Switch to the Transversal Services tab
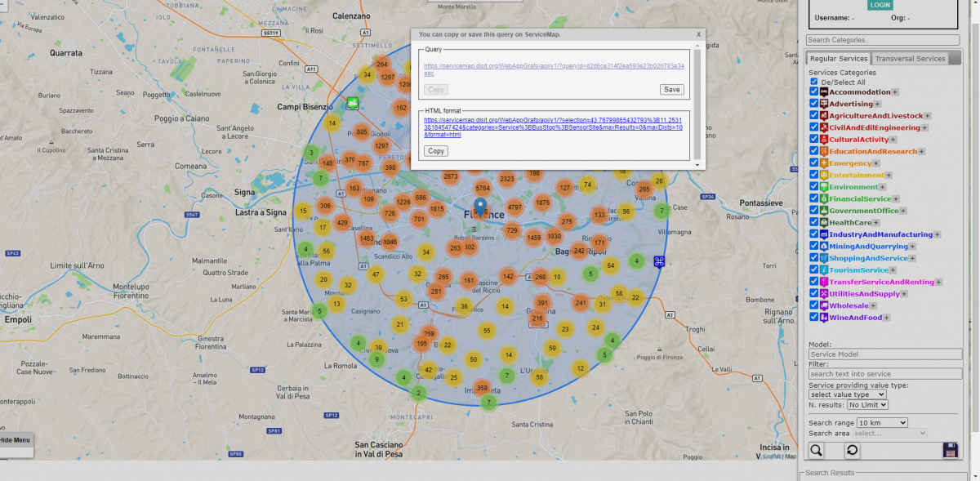 (x=909, y=59)
